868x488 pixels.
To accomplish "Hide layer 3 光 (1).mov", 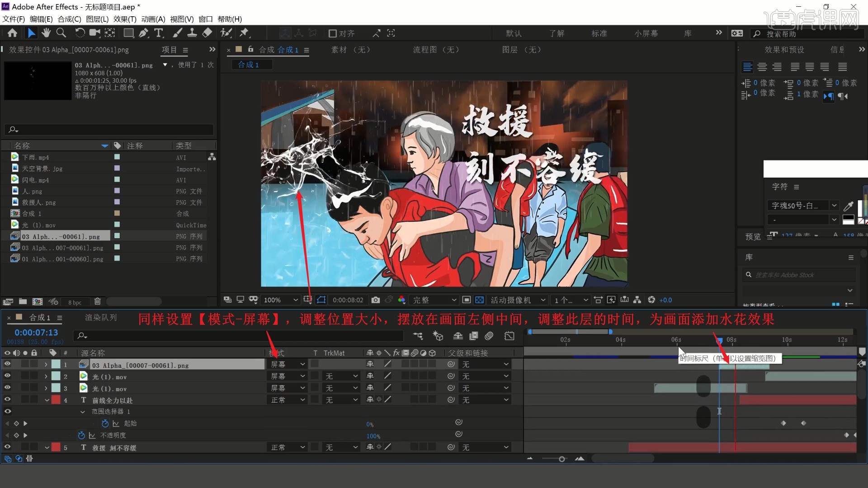I will 7,387.
